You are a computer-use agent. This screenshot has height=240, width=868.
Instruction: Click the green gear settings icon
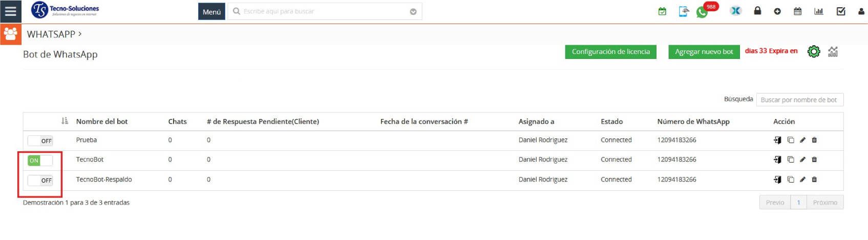(813, 52)
